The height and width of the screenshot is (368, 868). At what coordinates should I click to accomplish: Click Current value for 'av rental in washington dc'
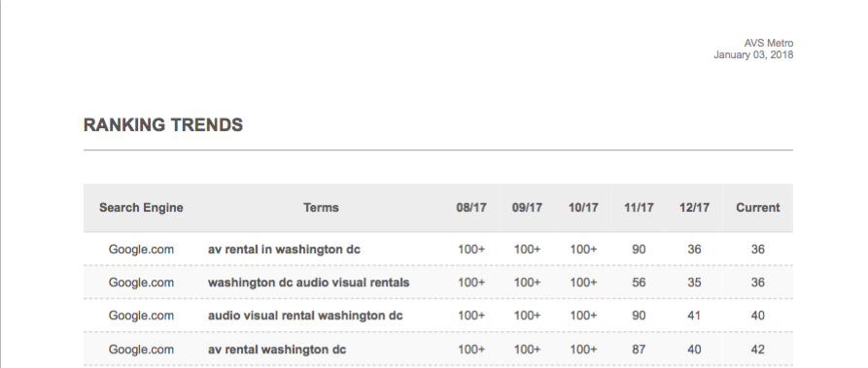[758, 250]
